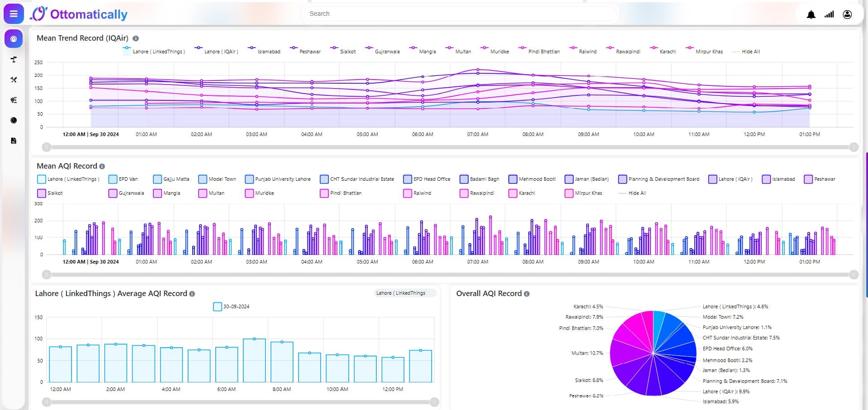Screen dimensions: 868x410
Task: Click Lahore ( IQAir ): 9.9% pie label
Action: (726, 391)
